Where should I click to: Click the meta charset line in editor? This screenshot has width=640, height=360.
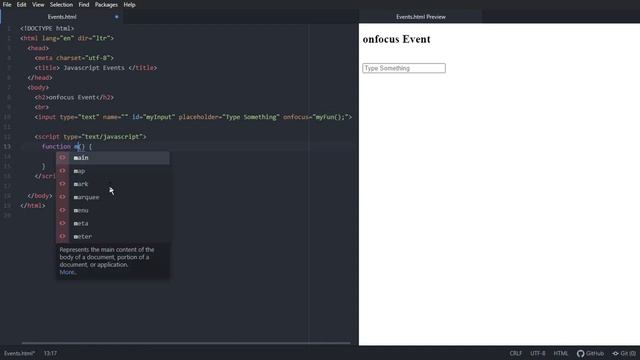coord(74,58)
